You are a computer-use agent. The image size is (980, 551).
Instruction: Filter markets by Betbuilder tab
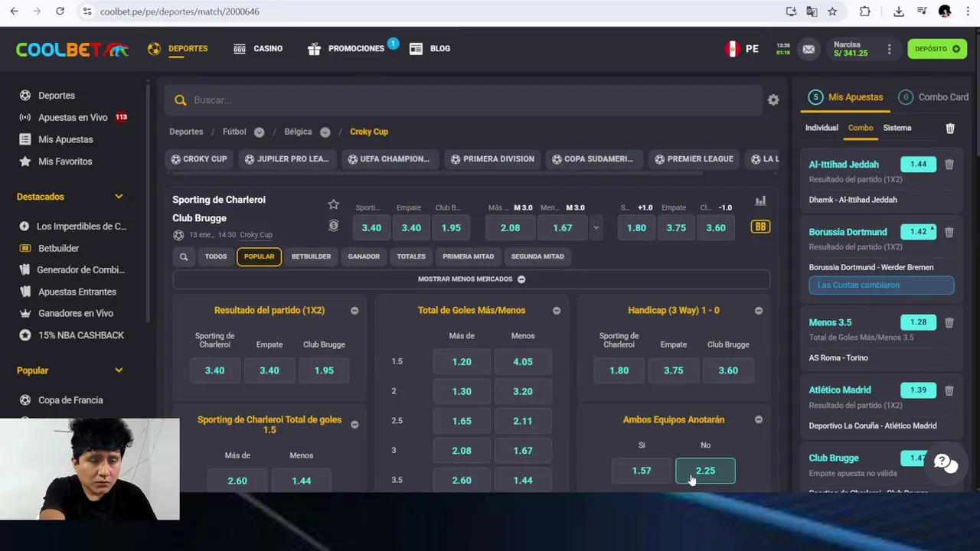tap(311, 256)
